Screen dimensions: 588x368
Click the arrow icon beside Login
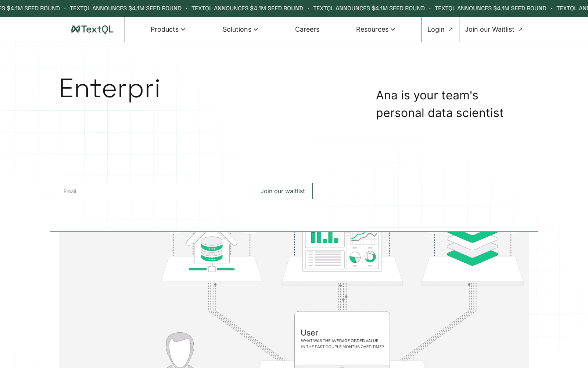(451, 29)
